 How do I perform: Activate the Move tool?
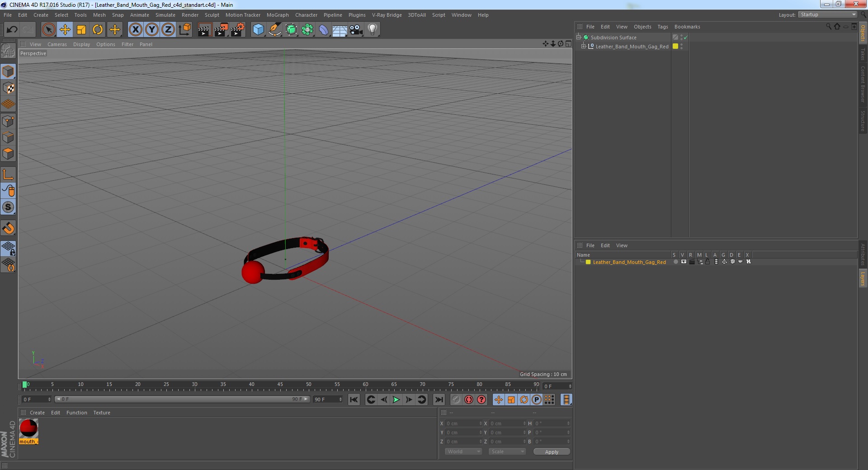pyautogui.click(x=65, y=30)
